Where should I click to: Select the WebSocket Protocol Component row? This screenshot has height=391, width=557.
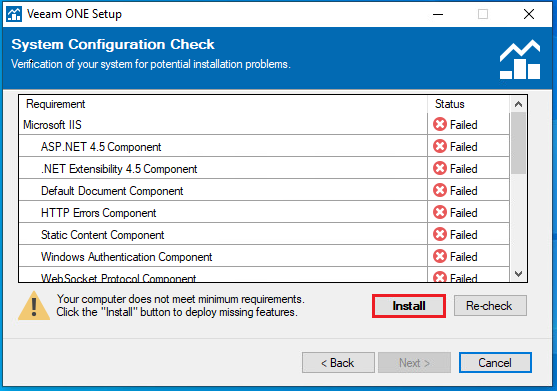[264, 275]
